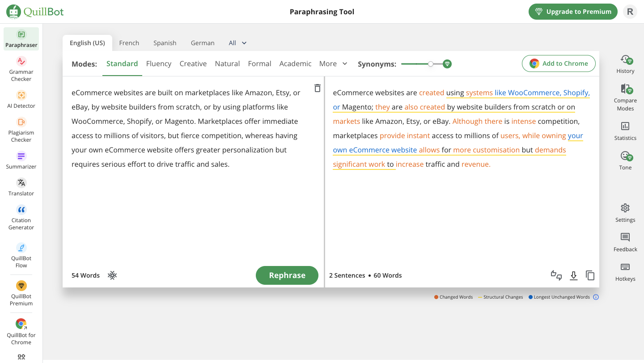This screenshot has width=644, height=363.
Task: Show the Hotkeys panel
Action: point(625,272)
